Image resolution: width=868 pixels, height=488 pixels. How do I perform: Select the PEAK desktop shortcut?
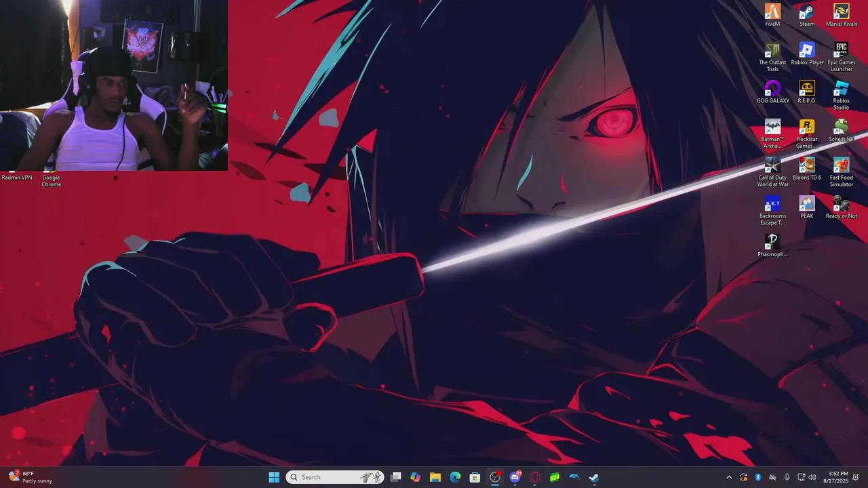806,207
